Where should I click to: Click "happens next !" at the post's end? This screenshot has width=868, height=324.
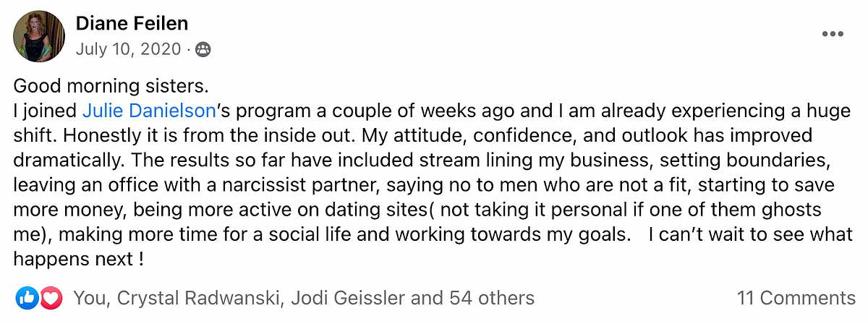79,259
